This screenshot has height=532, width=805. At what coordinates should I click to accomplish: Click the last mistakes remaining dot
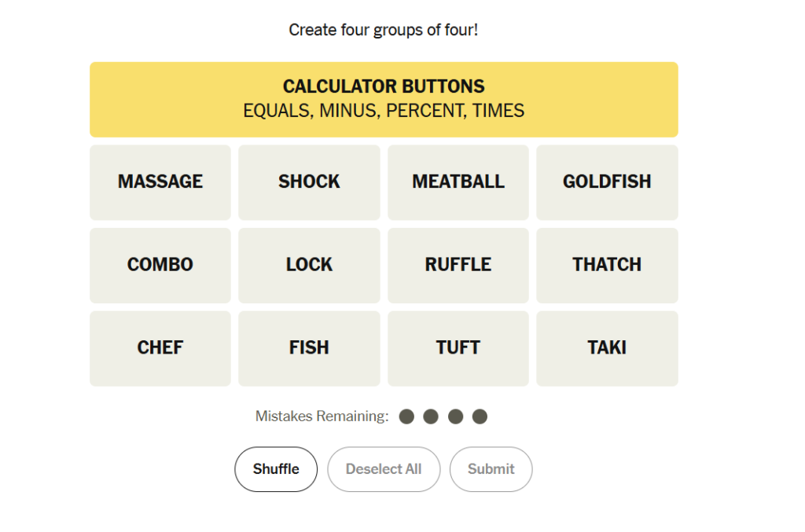point(480,416)
